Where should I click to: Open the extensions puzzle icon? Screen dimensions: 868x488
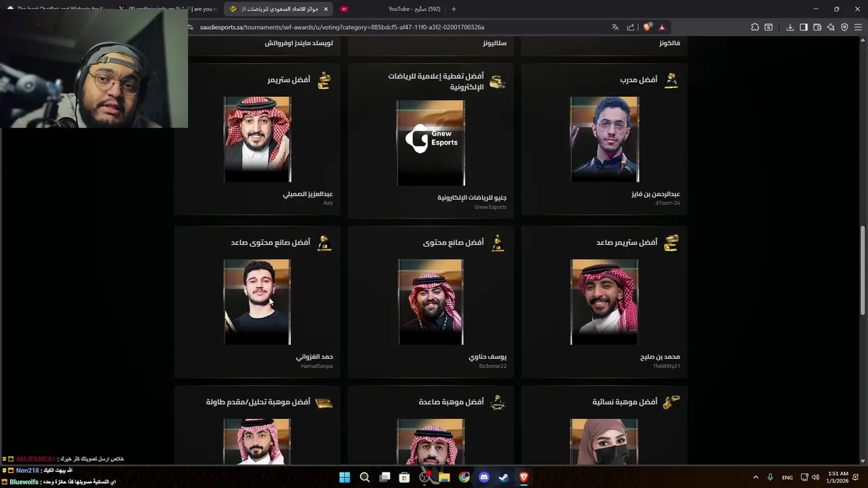click(755, 27)
